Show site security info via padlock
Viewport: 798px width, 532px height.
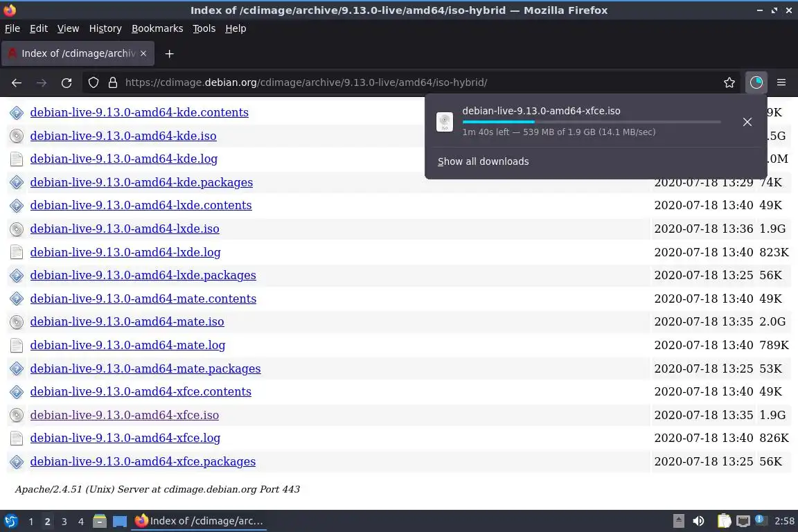(113, 82)
